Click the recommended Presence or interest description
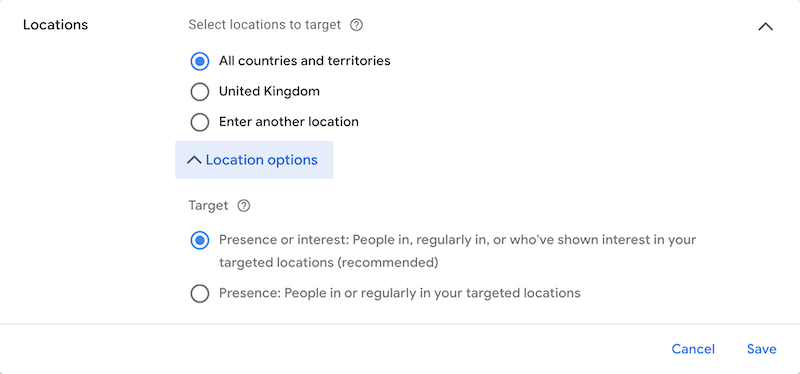Image resolution: width=800 pixels, height=374 pixels. [x=458, y=251]
